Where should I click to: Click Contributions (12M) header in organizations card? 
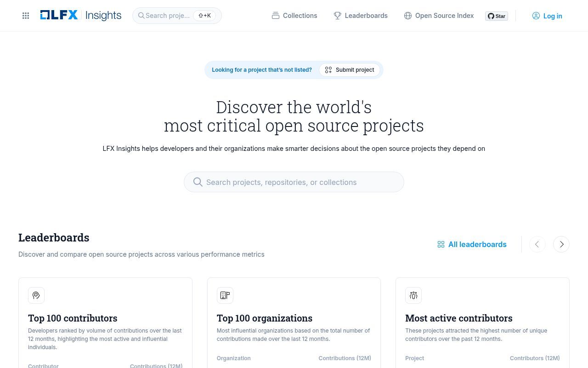[x=345, y=358]
